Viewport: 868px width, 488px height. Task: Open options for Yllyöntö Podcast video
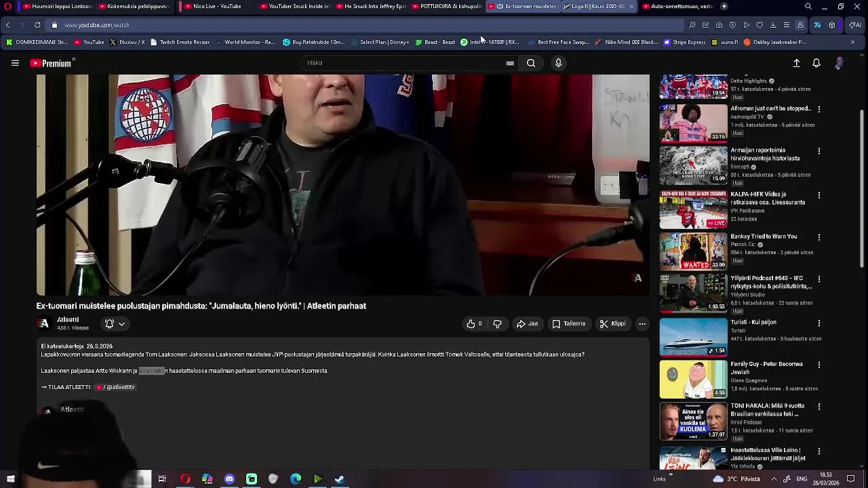[x=819, y=279]
